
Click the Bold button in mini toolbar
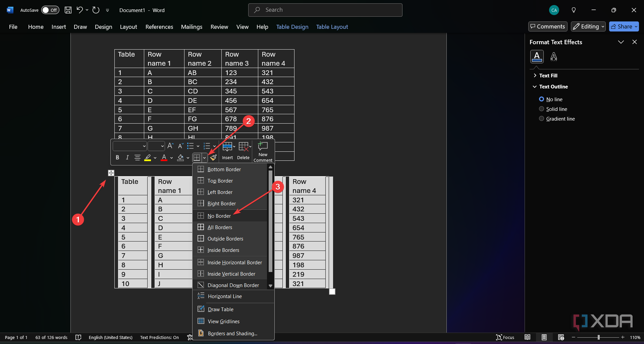click(x=117, y=157)
